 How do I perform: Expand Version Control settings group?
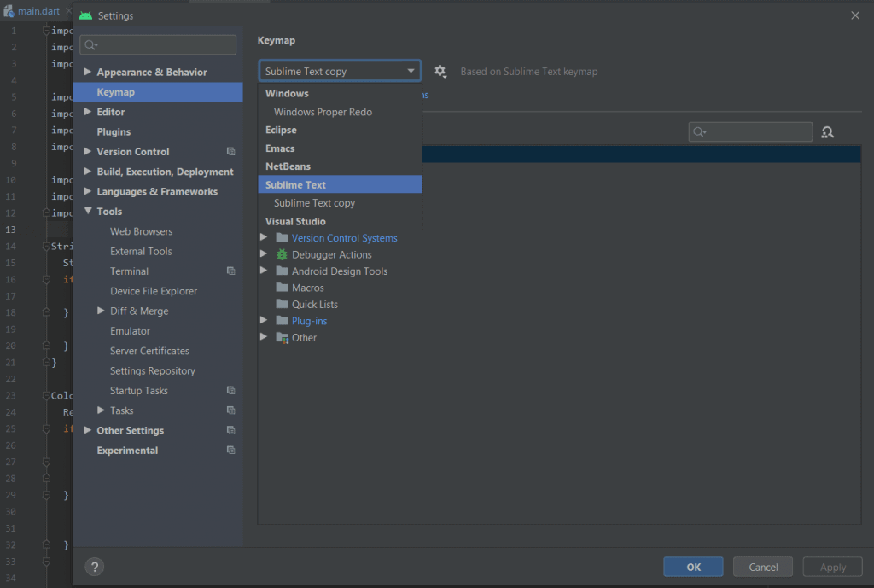(x=88, y=152)
